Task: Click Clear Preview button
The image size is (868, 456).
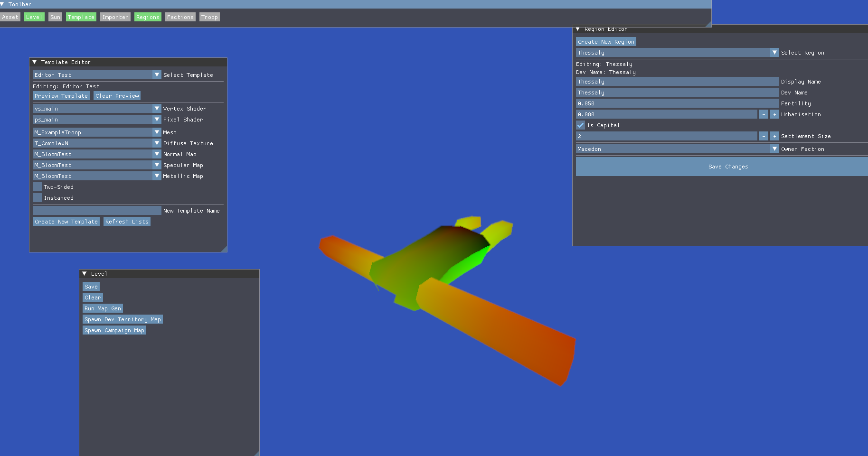Action: pyautogui.click(x=117, y=96)
